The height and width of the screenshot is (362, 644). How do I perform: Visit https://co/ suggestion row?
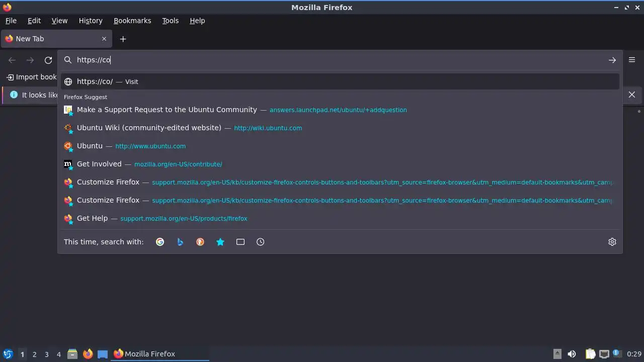click(x=340, y=81)
